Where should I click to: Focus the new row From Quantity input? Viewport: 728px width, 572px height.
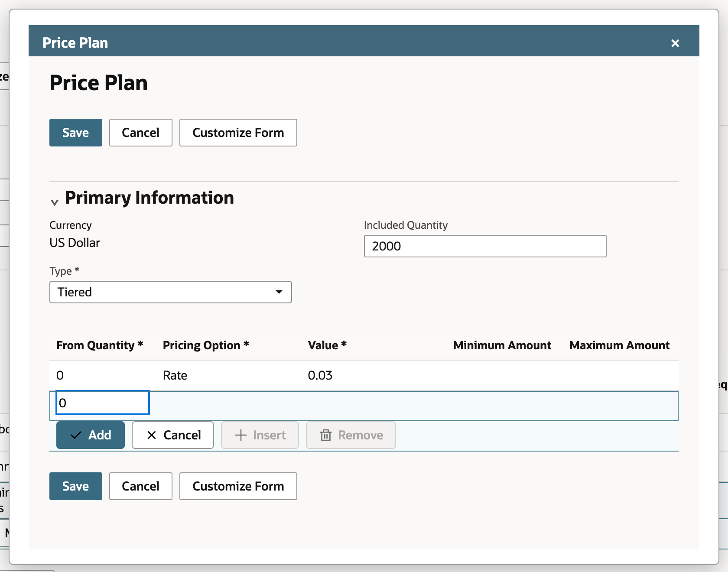(x=103, y=403)
